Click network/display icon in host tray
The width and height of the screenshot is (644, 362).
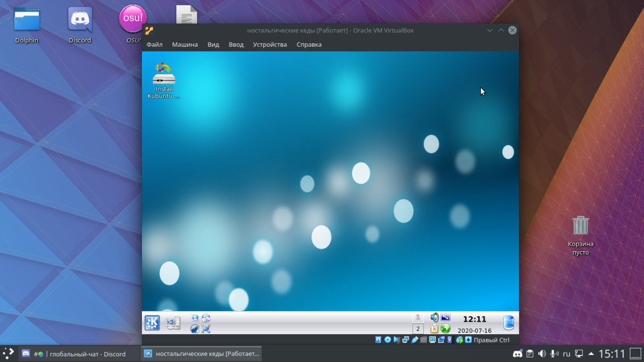point(579,354)
